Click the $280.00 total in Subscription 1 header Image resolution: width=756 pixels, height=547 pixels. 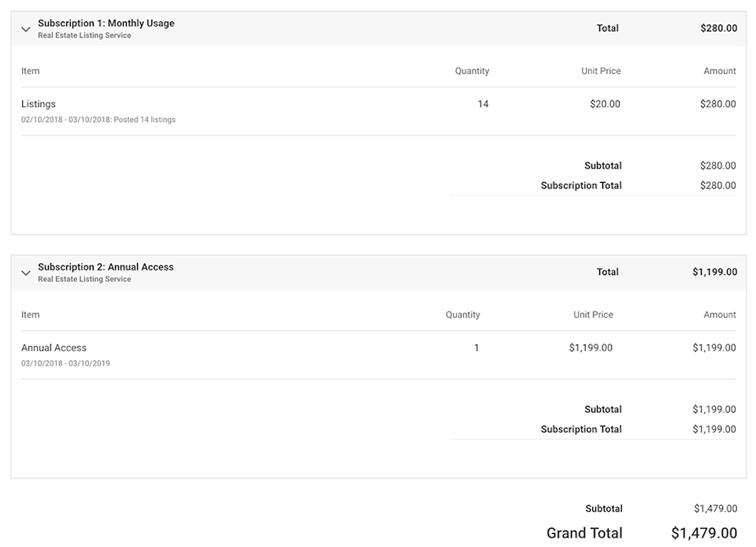click(x=718, y=28)
